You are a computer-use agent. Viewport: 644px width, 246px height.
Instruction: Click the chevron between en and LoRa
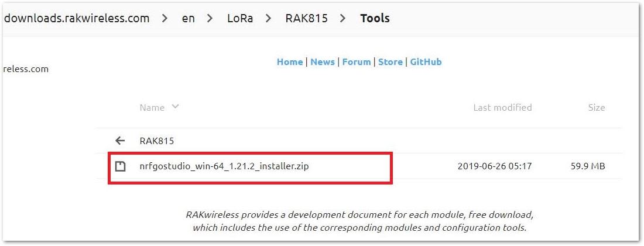[x=210, y=19]
